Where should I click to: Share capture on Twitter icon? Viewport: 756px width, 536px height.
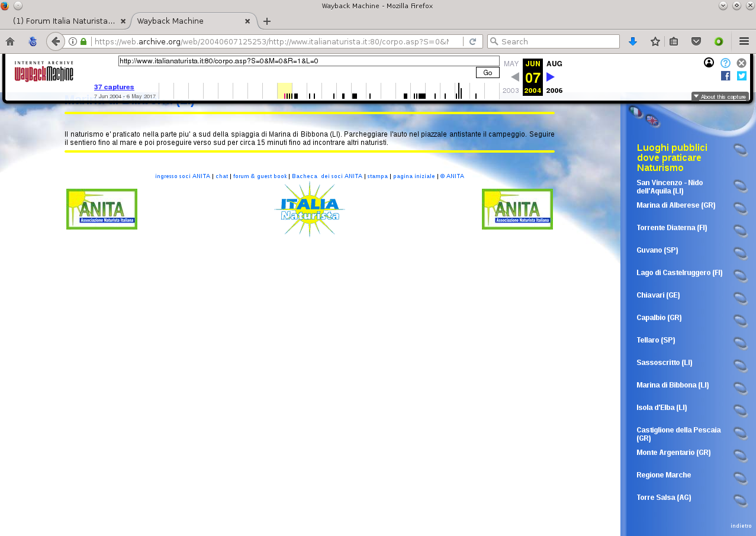741,76
